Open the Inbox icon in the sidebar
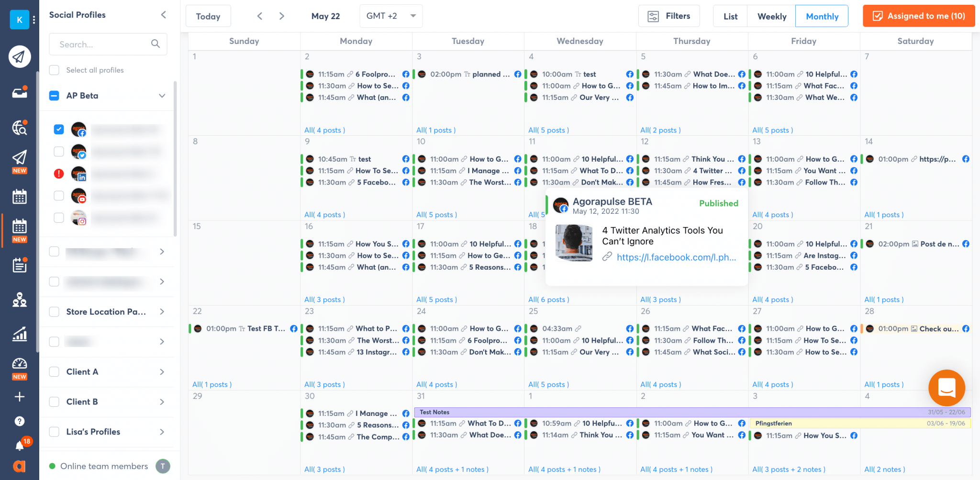 [19, 92]
